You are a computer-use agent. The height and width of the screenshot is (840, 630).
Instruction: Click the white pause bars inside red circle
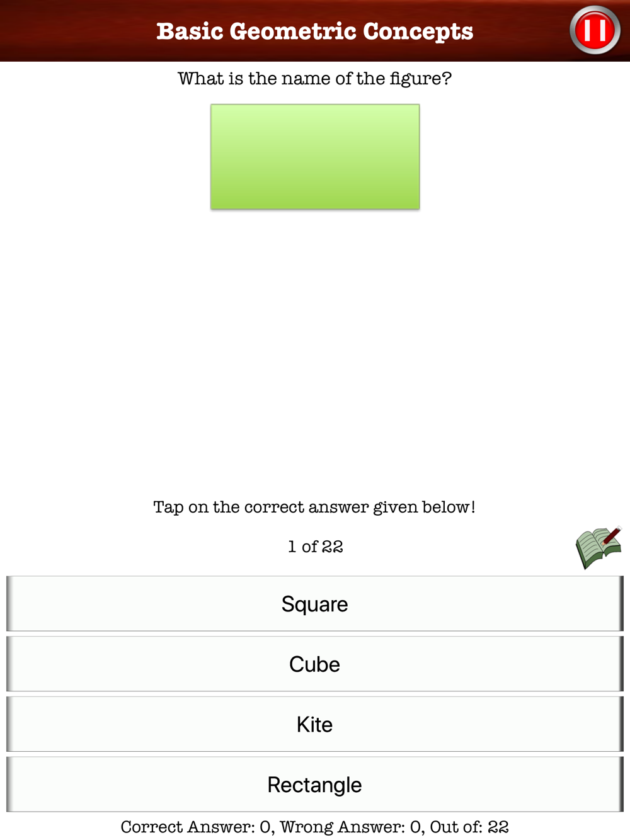pyautogui.click(x=595, y=30)
